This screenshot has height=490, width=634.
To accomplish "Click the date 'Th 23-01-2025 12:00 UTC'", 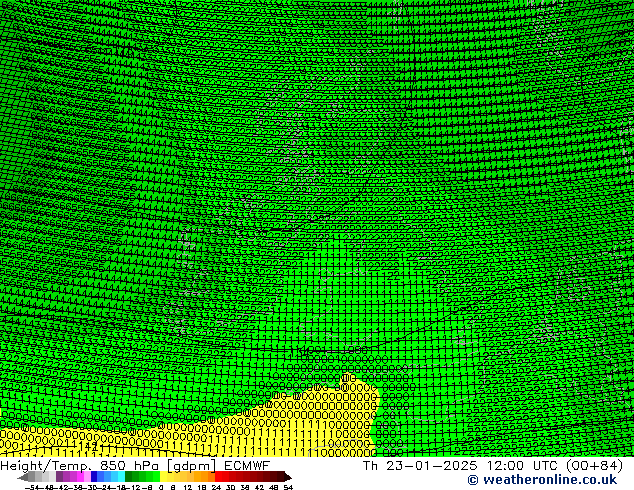I will point(462,465).
